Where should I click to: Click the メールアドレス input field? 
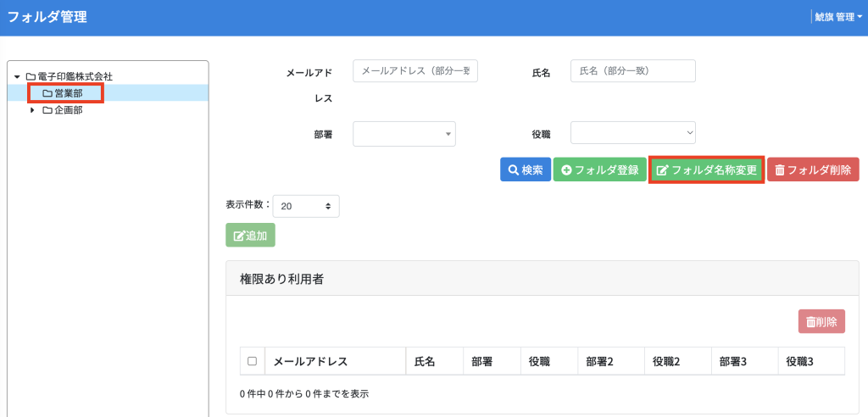[415, 71]
